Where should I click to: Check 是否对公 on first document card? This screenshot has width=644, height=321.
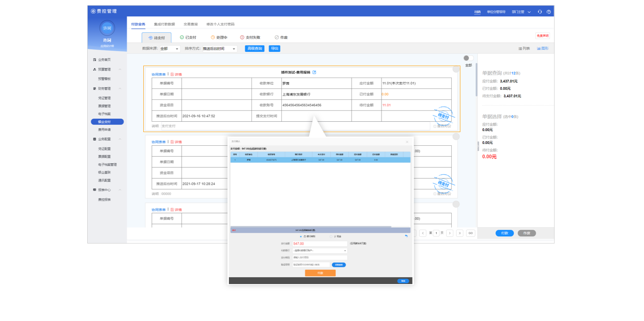tap(435, 126)
